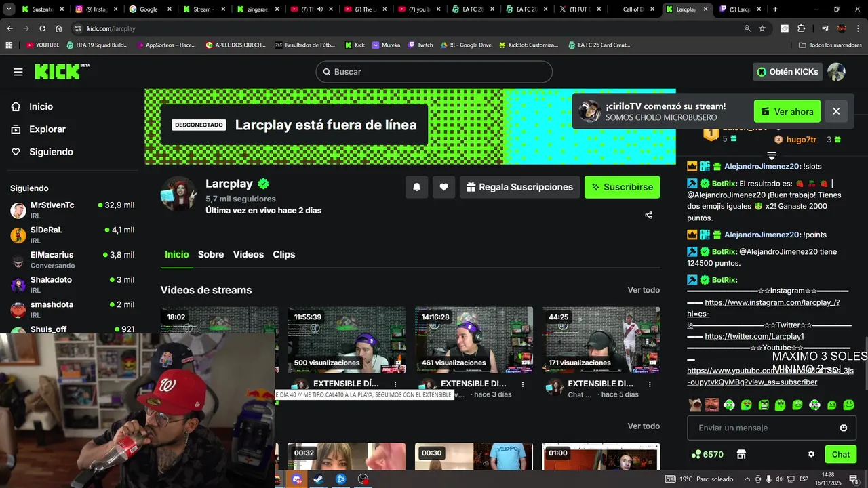868x488 pixels.
Task: Open options for the 171 visualizaciones video
Action: (650, 384)
